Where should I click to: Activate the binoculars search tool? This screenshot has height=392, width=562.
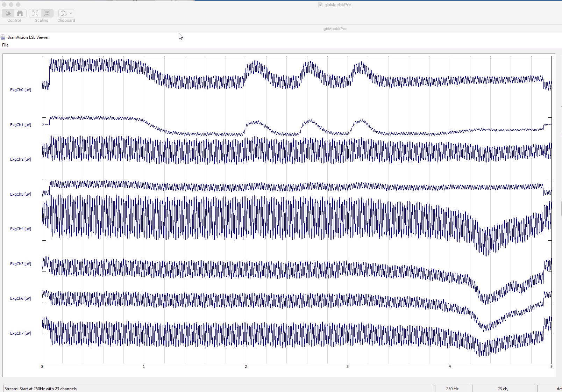point(20,13)
